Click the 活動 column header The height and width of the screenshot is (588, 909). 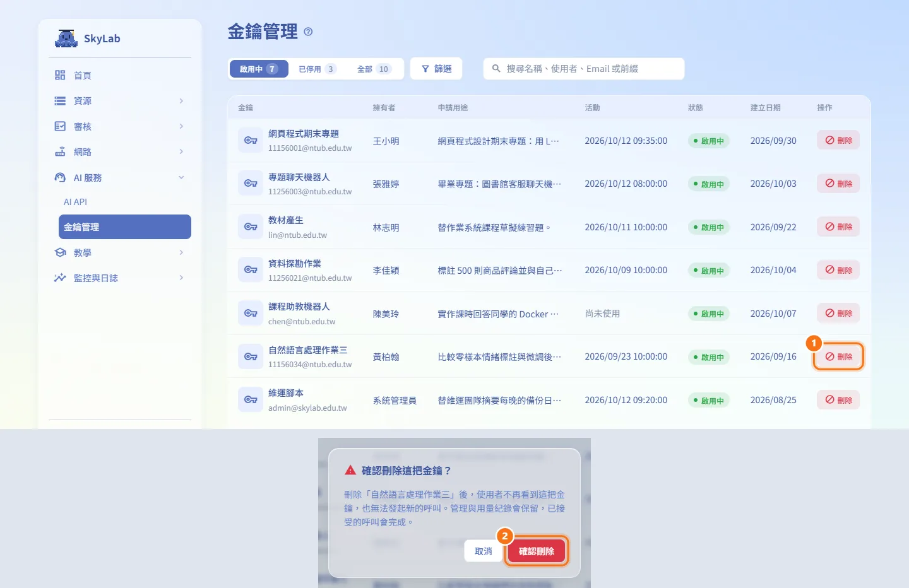point(592,108)
